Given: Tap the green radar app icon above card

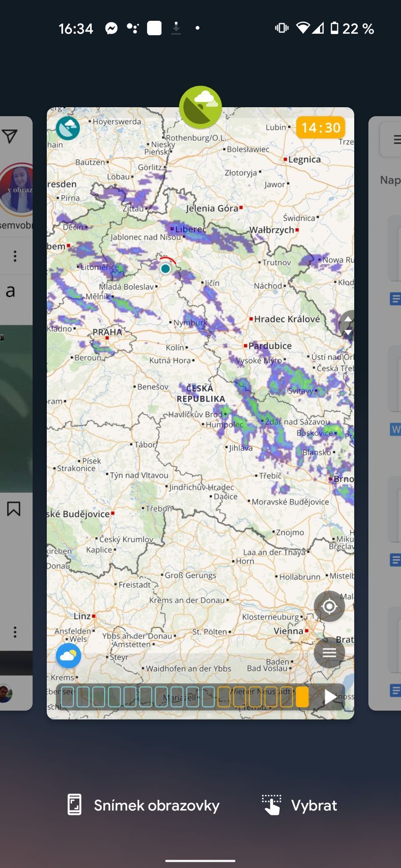Looking at the screenshot, I should 200,107.
